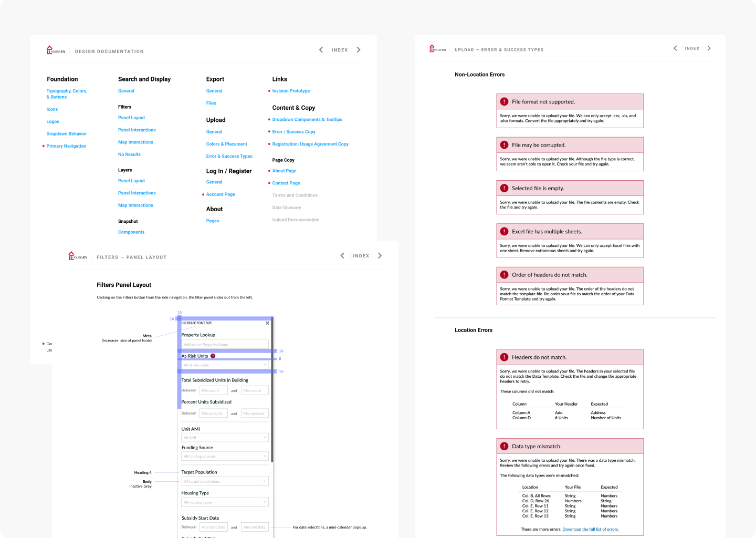Click Any start date field
756x538 pixels.
click(x=214, y=527)
